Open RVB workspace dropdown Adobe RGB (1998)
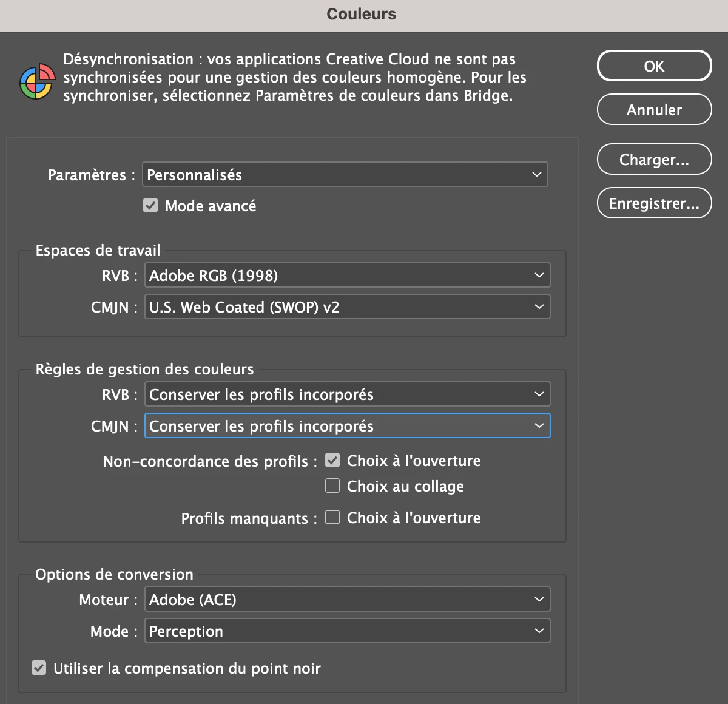The height and width of the screenshot is (704, 728). (348, 275)
